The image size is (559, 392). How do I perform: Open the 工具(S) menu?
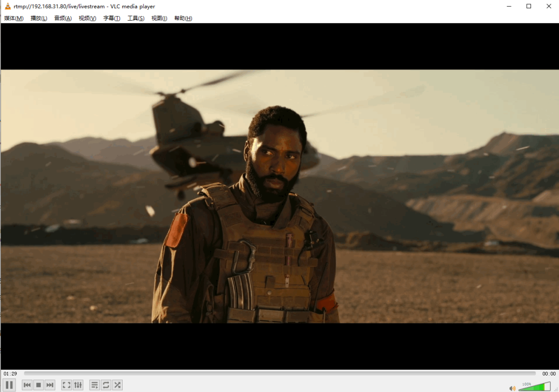(x=136, y=18)
